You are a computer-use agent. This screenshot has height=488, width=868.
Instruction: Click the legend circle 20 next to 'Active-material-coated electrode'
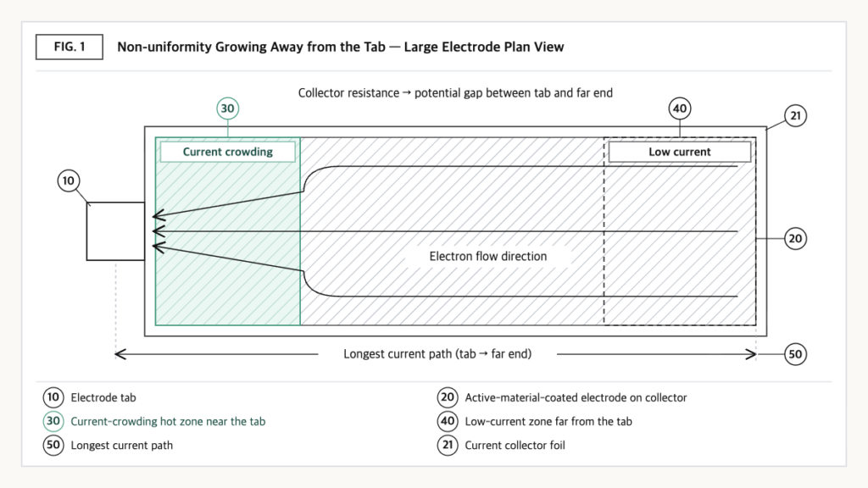(x=448, y=397)
